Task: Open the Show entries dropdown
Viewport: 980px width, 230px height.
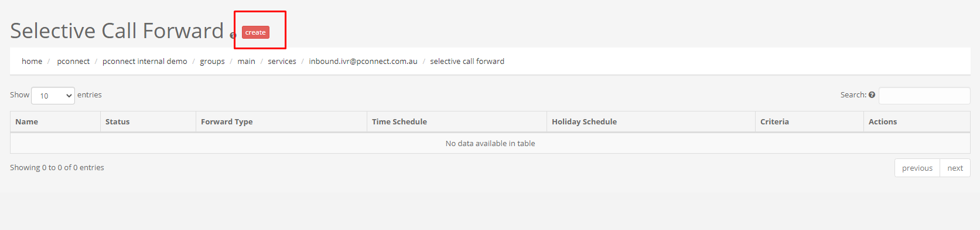Action: click(53, 96)
